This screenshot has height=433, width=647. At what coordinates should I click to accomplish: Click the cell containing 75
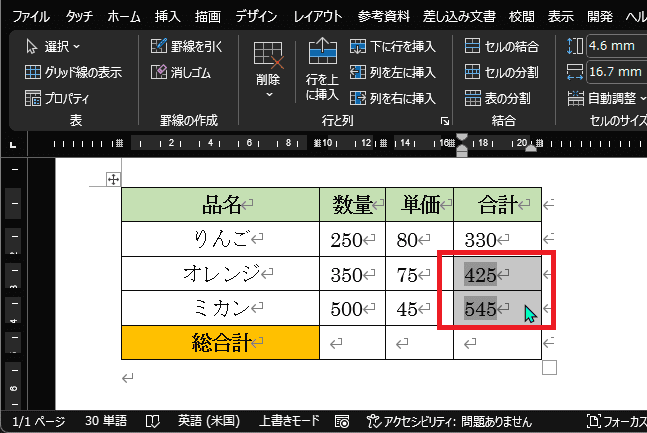pyautogui.click(x=420, y=274)
